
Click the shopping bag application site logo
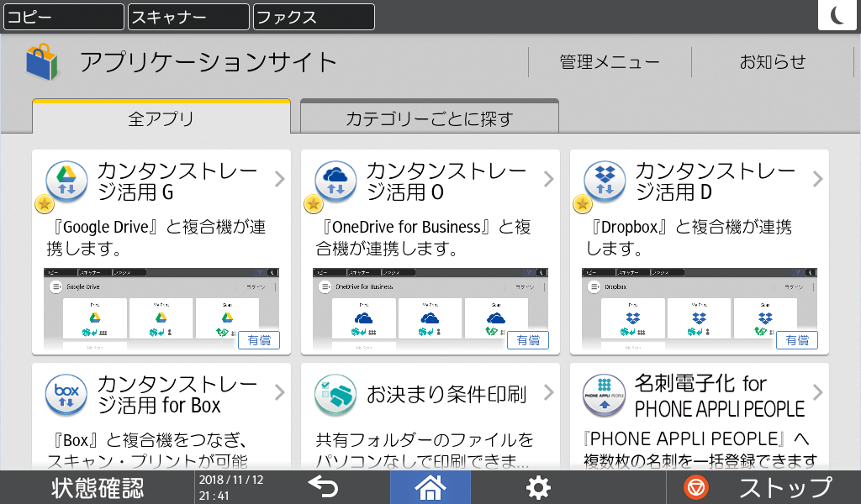43,60
